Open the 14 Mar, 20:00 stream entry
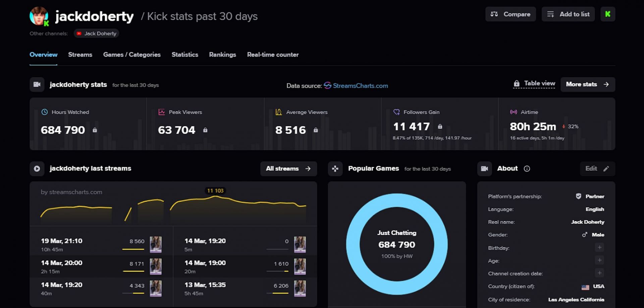Viewport: 644px width, 308px height. (101, 266)
